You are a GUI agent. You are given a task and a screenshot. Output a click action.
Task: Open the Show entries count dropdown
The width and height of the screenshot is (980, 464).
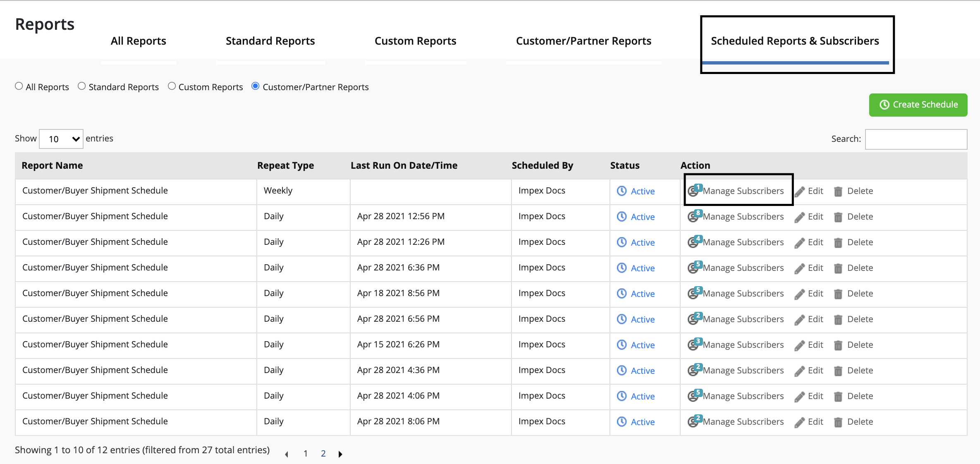coord(61,139)
